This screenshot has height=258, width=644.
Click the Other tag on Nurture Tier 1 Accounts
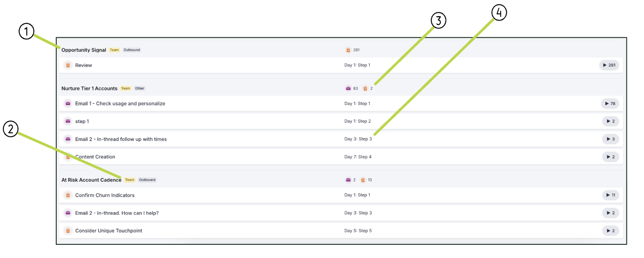click(139, 89)
